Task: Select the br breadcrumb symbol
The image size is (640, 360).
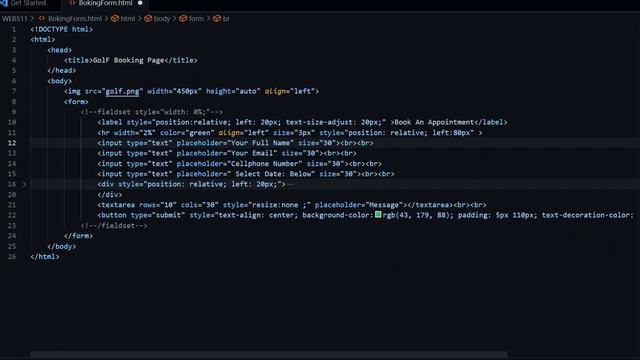Action: pos(226,19)
